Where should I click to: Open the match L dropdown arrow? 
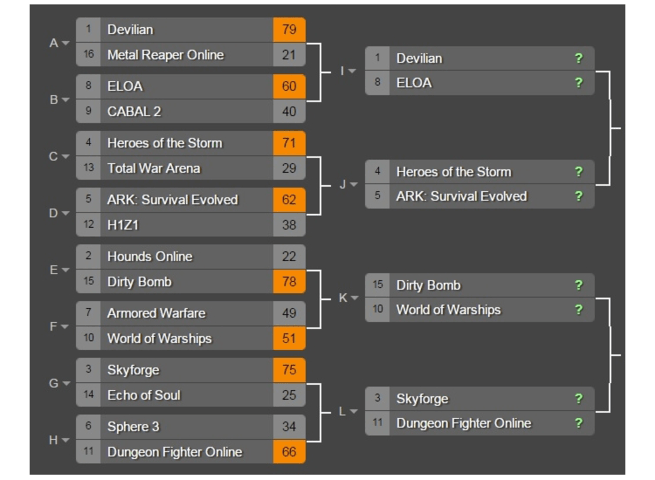pos(354,411)
